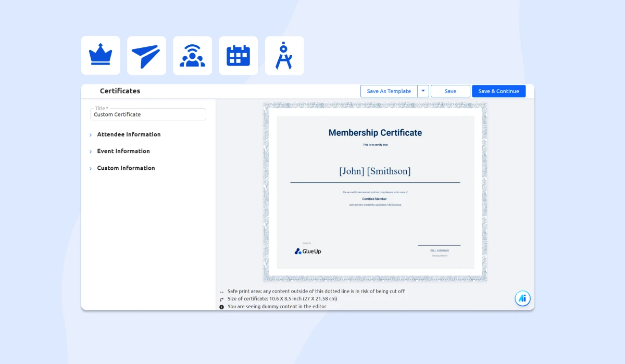Viewport: 625px width, 364px height.
Task: Expand the Custom Information section
Action: pyautogui.click(x=126, y=168)
